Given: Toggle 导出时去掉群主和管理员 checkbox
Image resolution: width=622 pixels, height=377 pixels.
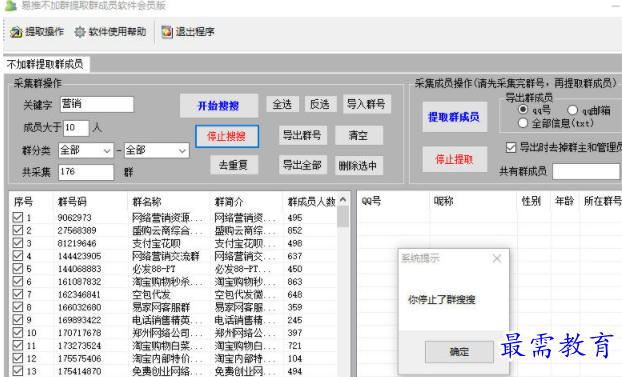Looking at the screenshot, I should 511,148.
